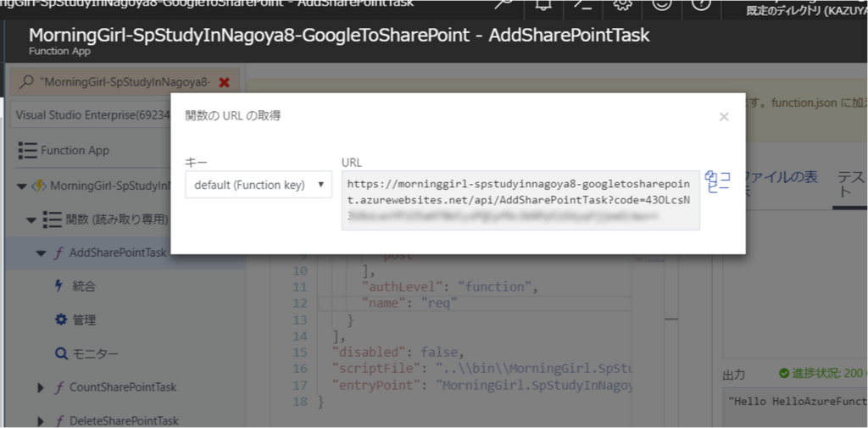868x428 pixels.
Task: Open the feedback smiley in the top bar
Action: click(x=661, y=4)
